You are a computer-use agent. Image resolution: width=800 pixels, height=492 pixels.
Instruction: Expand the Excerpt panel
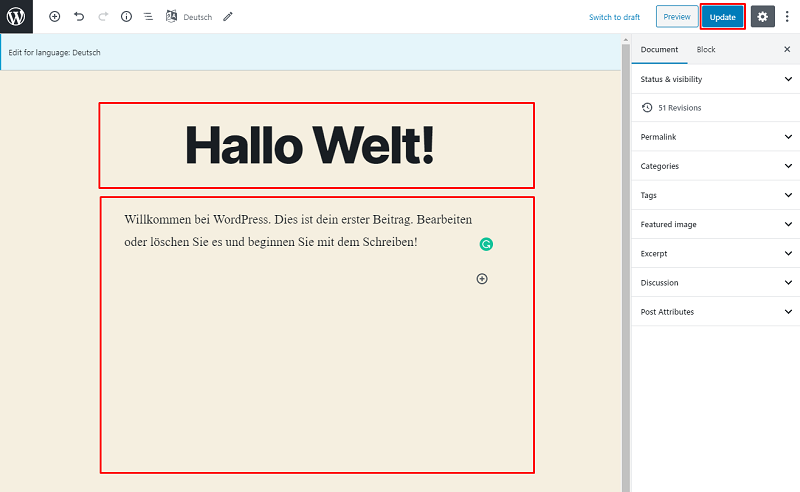click(x=716, y=253)
